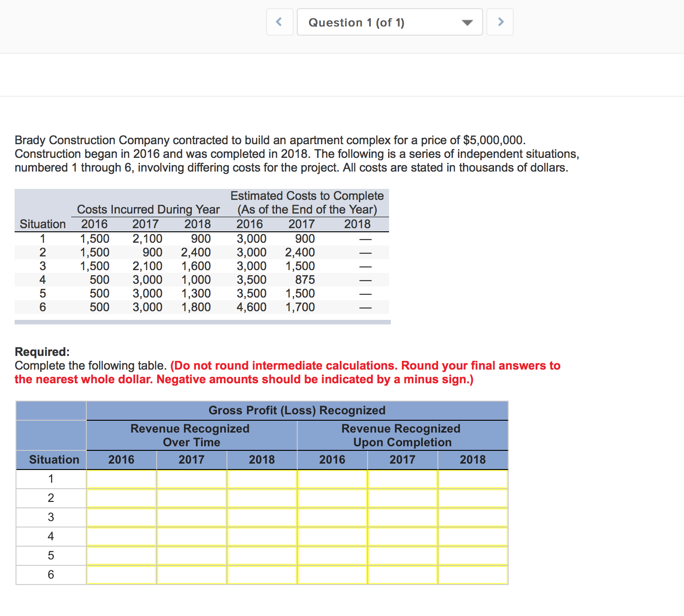
Task: Click Situation 1 Upon Completion 2018 cell
Action: point(473,479)
